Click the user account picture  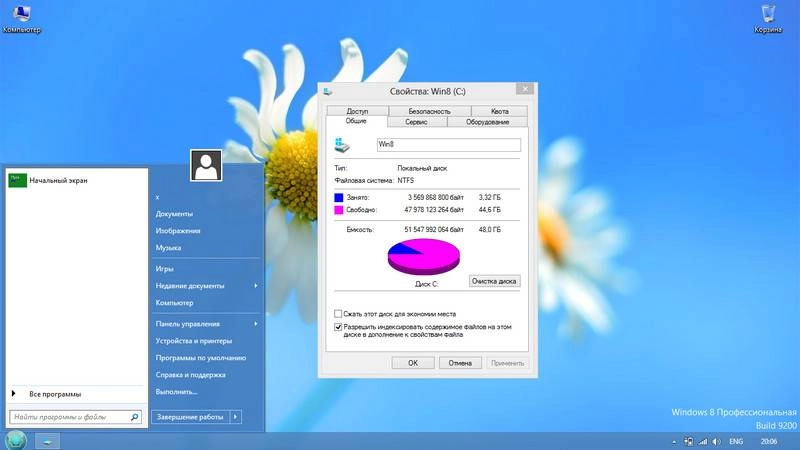pyautogui.click(x=206, y=165)
